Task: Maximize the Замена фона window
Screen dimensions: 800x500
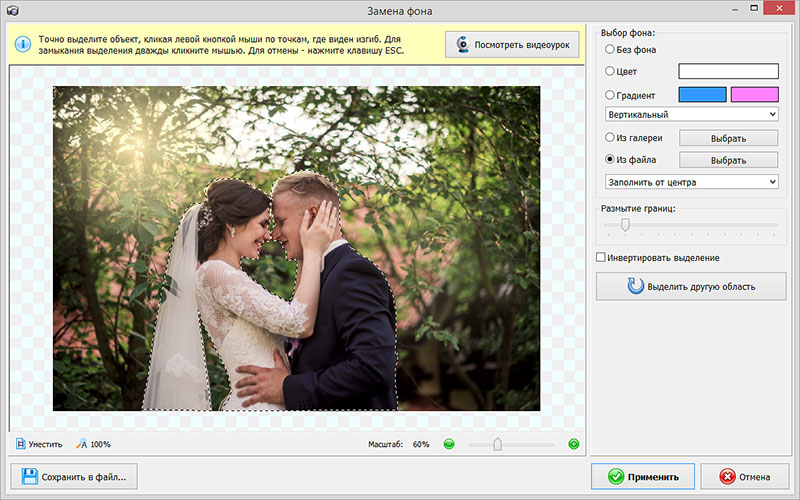Action: coord(754,8)
